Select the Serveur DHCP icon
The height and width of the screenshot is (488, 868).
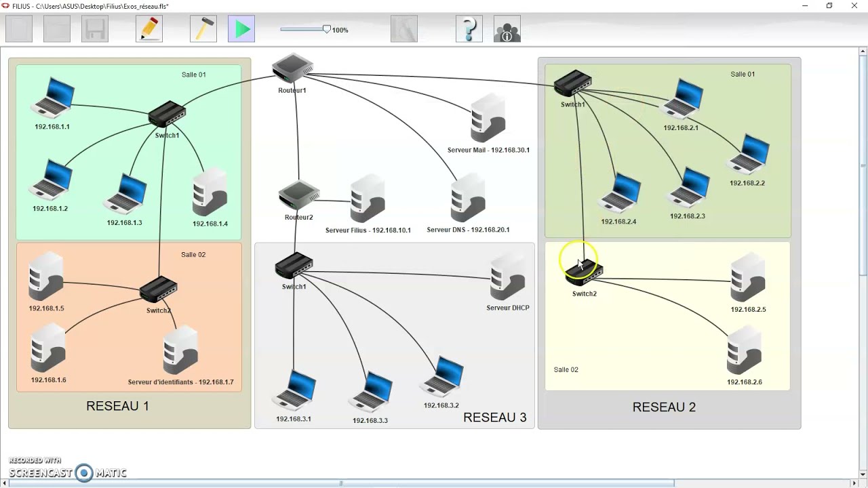pyautogui.click(x=508, y=277)
